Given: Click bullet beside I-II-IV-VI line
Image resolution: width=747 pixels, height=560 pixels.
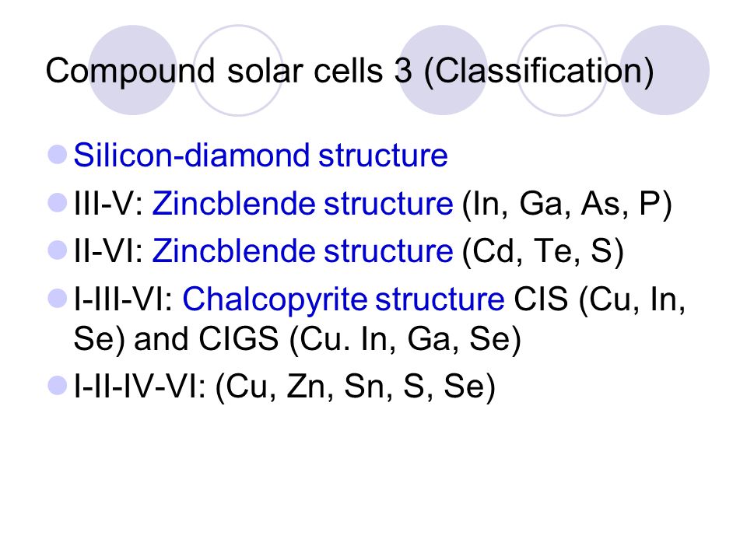Looking at the screenshot, I should [x=57, y=385].
